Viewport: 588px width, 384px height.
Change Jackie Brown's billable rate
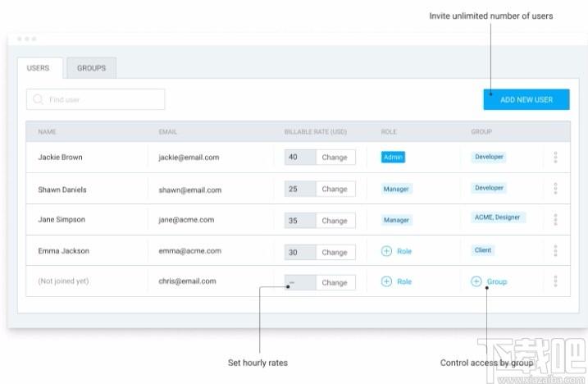point(335,158)
